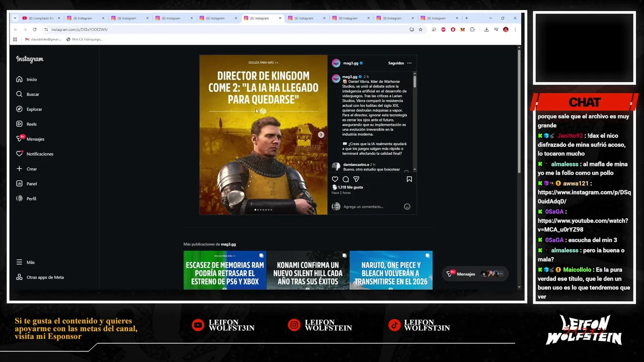Bookmark this page with star icon

coord(421,30)
